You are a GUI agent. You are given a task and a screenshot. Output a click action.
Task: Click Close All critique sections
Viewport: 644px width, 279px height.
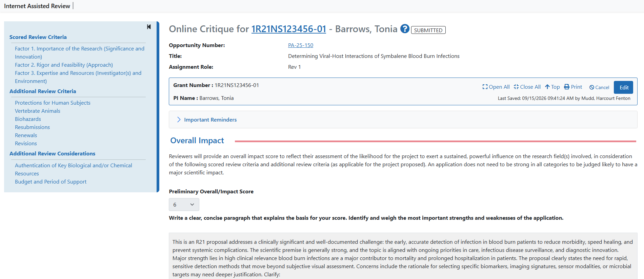527,87
